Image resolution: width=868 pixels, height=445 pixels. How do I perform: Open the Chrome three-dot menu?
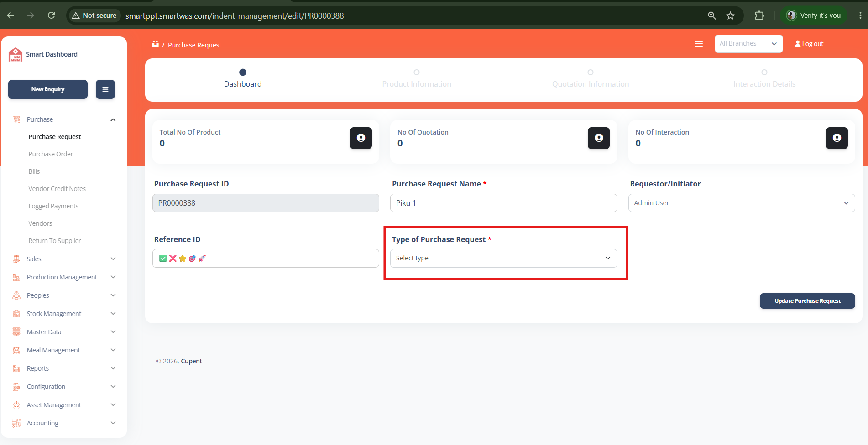[x=860, y=16]
